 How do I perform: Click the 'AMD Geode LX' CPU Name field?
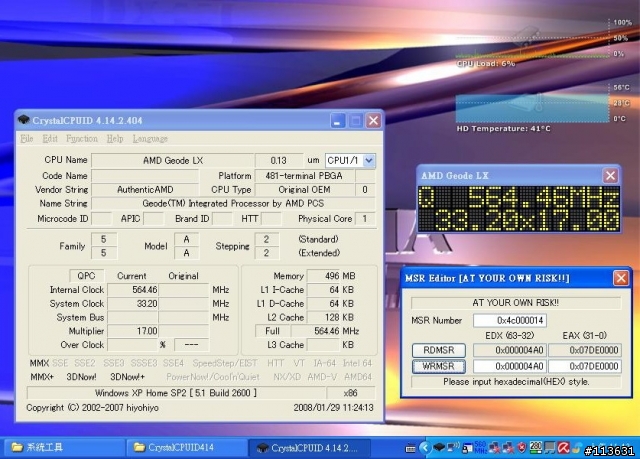pos(173,160)
